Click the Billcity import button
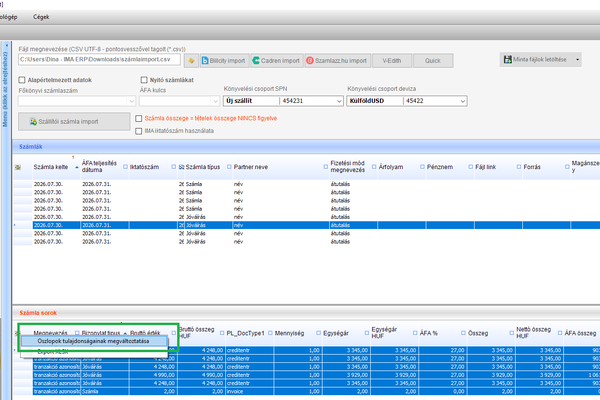This screenshot has width=600, height=400. point(224,60)
